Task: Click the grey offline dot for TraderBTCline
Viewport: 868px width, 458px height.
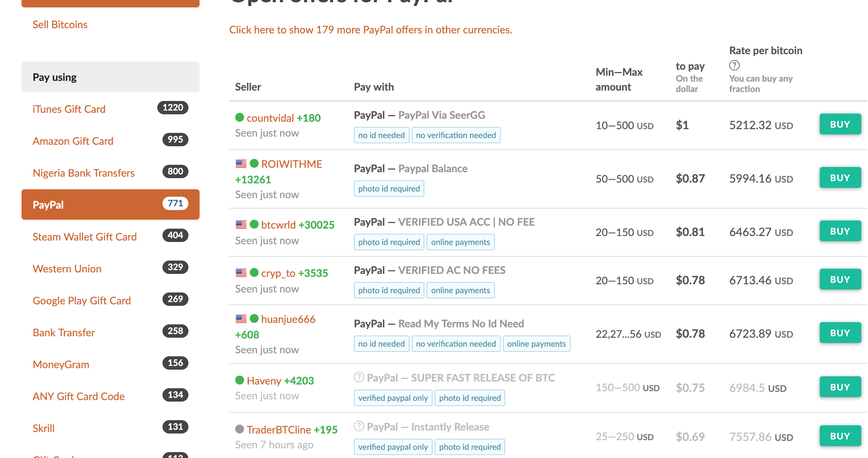Action: (x=240, y=429)
